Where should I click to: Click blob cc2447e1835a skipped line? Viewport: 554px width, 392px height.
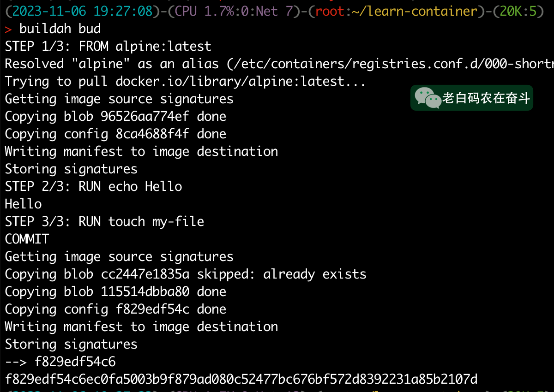pyautogui.click(x=186, y=274)
